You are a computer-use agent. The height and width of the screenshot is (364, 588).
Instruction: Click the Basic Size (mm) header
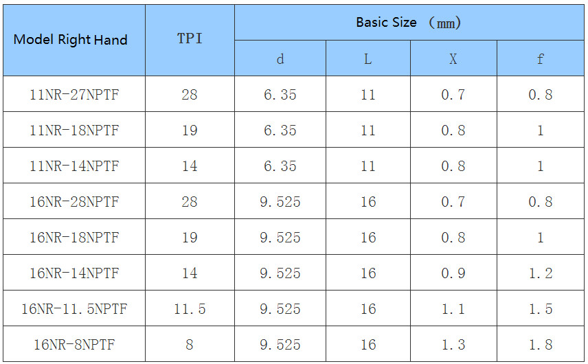click(409, 23)
